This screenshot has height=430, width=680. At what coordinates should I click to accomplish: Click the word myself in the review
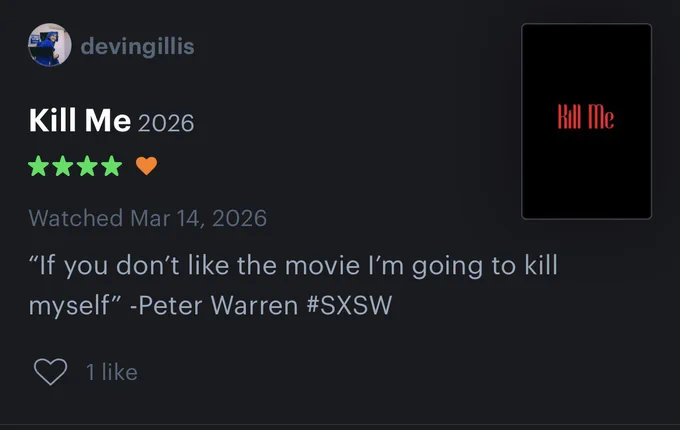click(69, 306)
